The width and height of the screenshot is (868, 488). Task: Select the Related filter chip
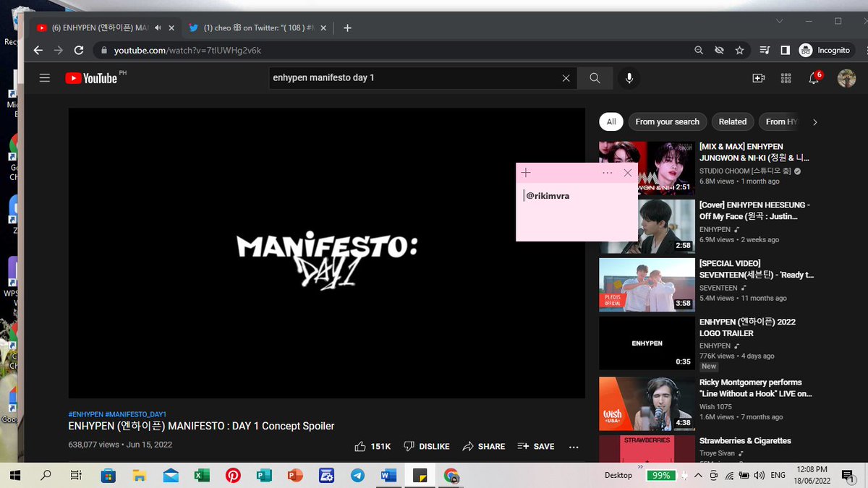click(x=732, y=122)
